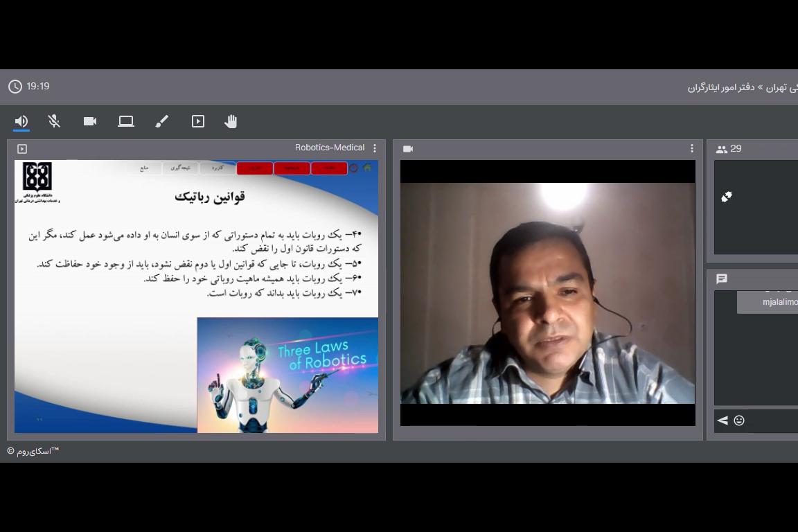Click the 'دفتر امور ایثارگران' breadcrumb link
This screenshot has width=798, height=532.
click(x=720, y=87)
